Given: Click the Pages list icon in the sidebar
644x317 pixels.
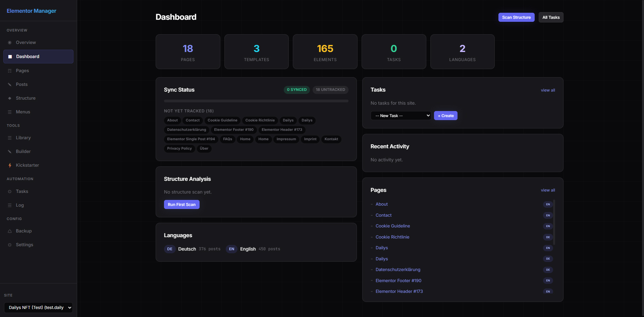Looking at the screenshot, I should click(10, 71).
